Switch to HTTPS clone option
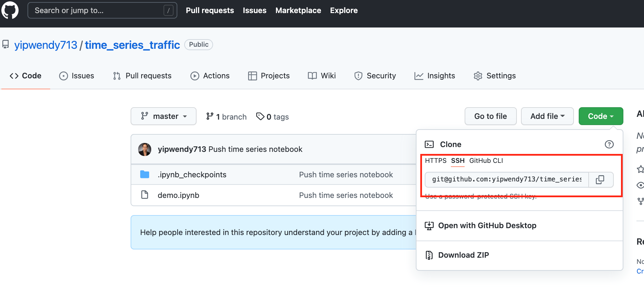This screenshot has height=290, width=644. [x=435, y=160]
